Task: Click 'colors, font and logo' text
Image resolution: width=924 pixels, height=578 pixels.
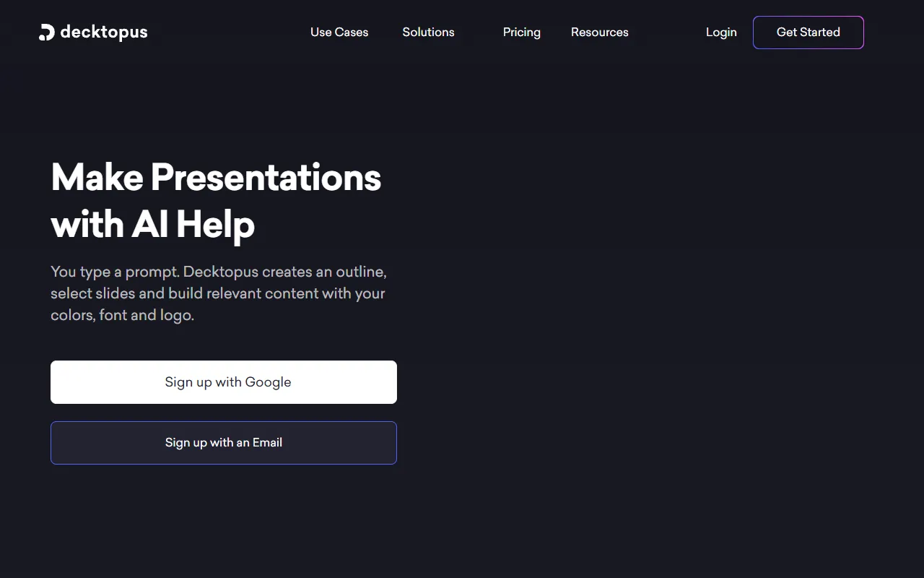Action: 122,316
